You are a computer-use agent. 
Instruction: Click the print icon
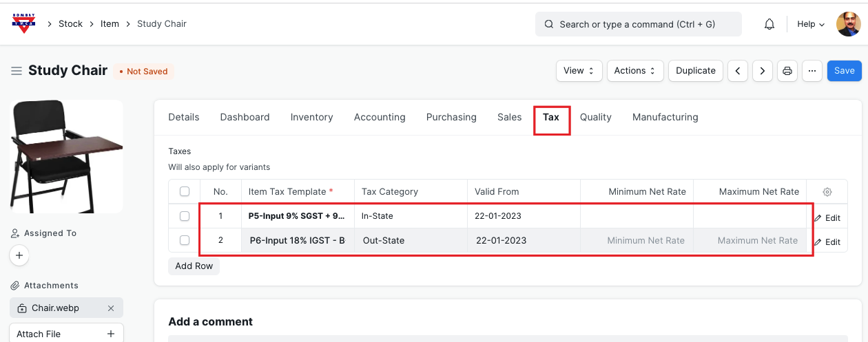click(787, 71)
